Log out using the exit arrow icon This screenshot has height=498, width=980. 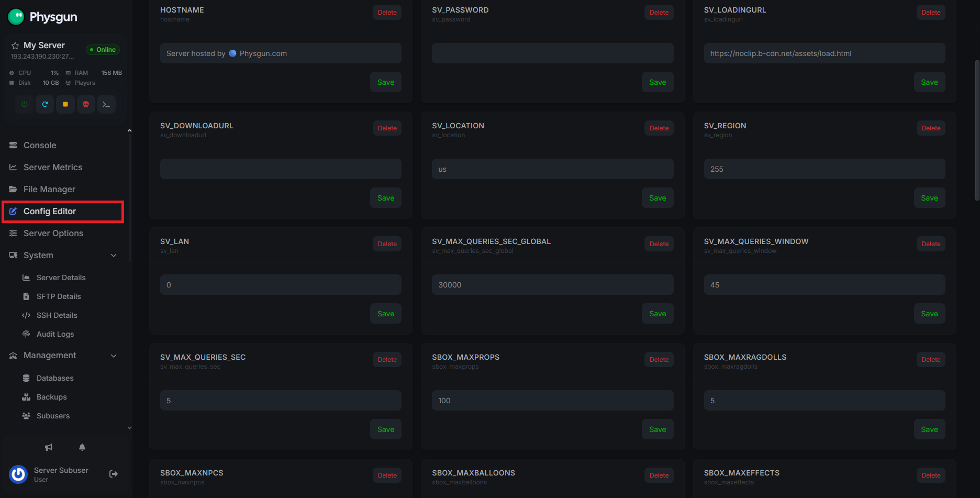[x=114, y=474]
